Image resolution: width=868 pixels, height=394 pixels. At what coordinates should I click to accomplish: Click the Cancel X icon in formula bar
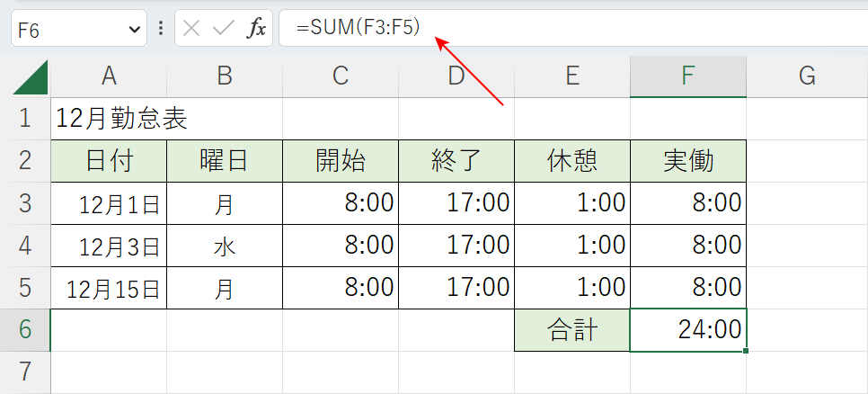point(191,29)
